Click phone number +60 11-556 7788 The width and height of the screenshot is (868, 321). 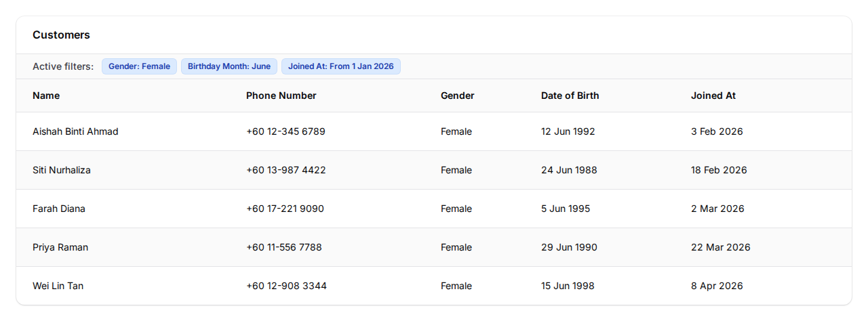pyautogui.click(x=284, y=247)
